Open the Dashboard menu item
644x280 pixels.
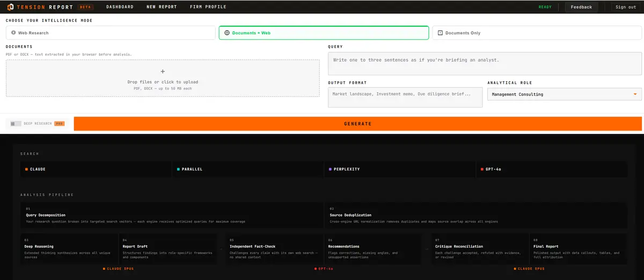pyautogui.click(x=120, y=7)
